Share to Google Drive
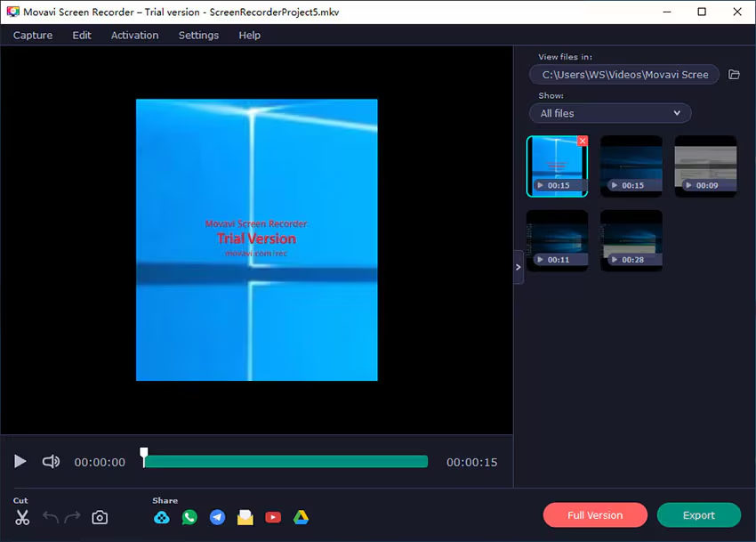 [x=301, y=517]
